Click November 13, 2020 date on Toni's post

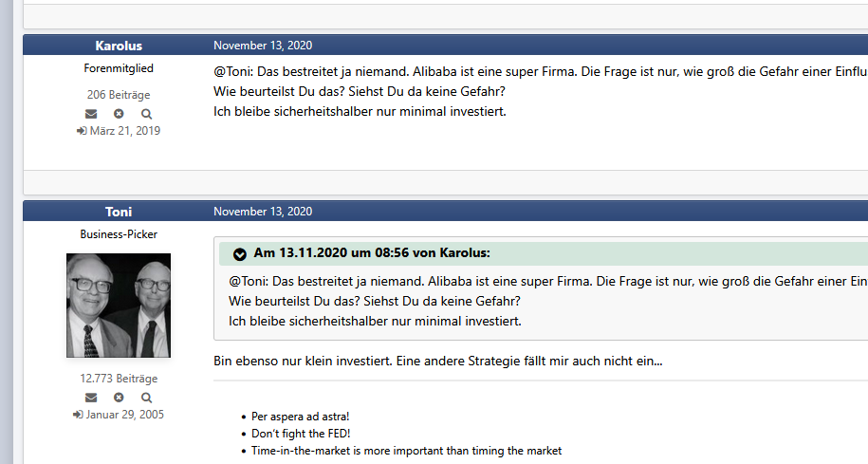[x=263, y=212]
